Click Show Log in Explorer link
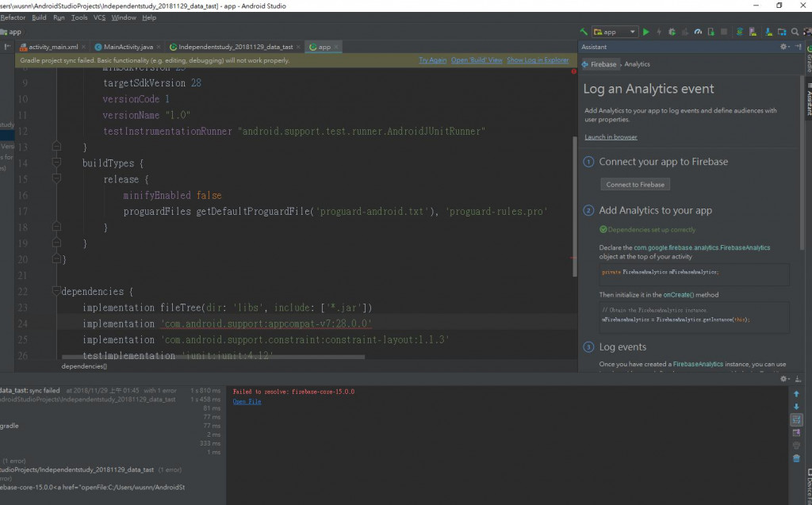812x505 pixels. click(538, 60)
